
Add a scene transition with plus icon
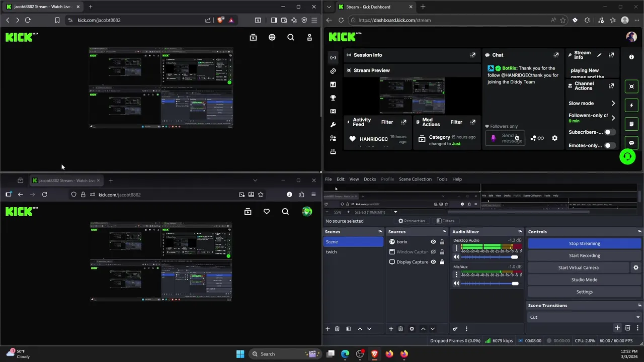[x=617, y=328]
